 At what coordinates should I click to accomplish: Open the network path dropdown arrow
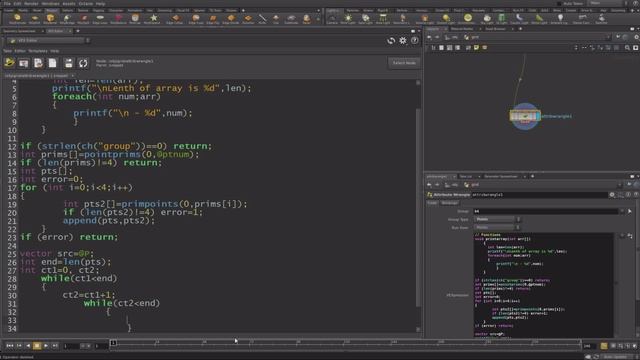[609, 37]
